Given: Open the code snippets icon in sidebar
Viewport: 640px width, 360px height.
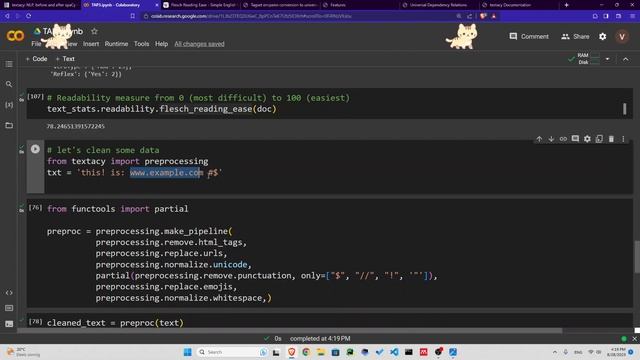Looking at the screenshot, I should (x=9, y=293).
